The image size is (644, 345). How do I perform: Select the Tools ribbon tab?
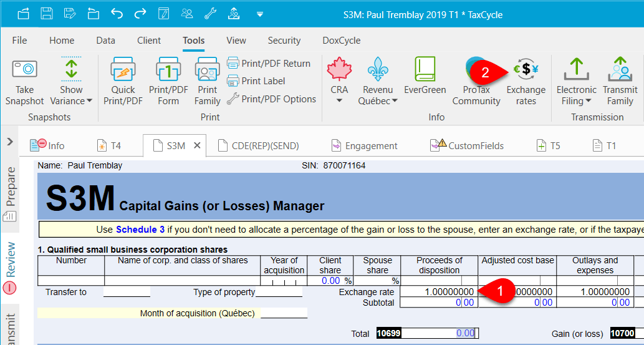pyautogui.click(x=193, y=41)
